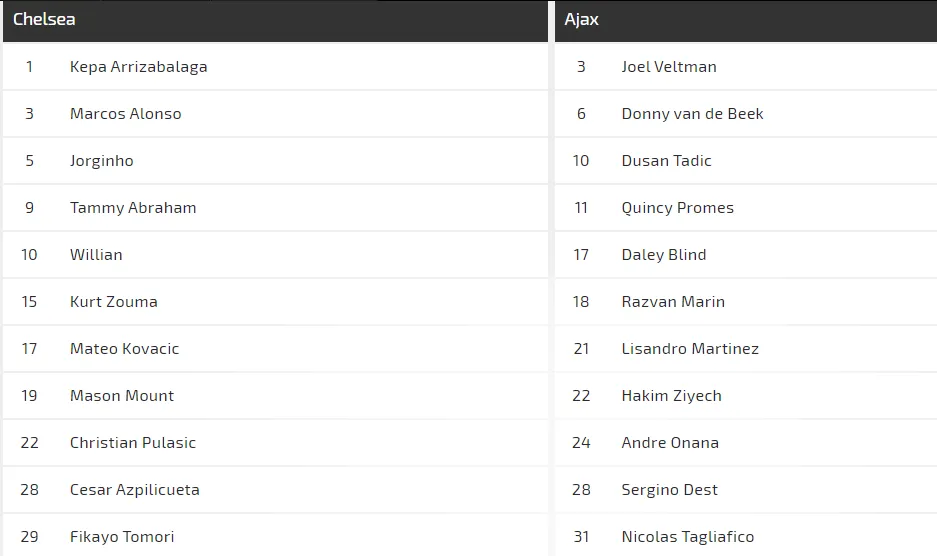Open Hakim Ziyech's entry
This screenshot has width=937, height=556.
pos(671,396)
